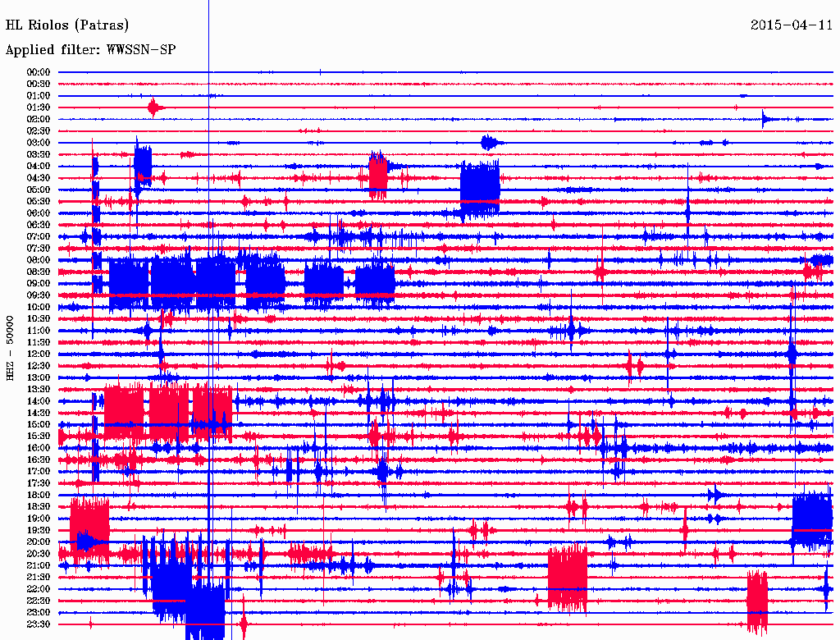Pick the 13:30 time label
The width and height of the screenshot is (840, 640).
tap(39, 389)
